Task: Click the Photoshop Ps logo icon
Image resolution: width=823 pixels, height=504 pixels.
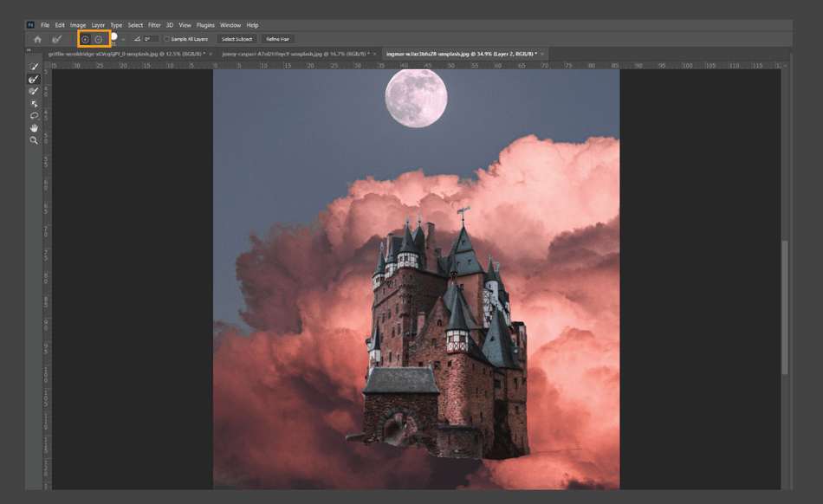Action: [30, 25]
